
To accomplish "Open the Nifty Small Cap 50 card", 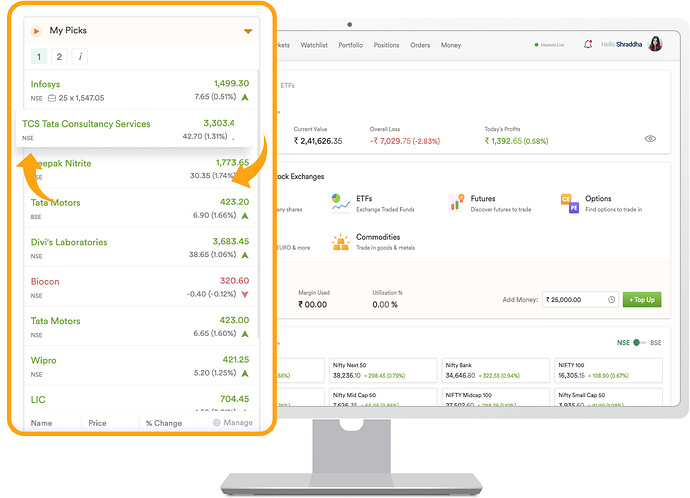I will (609, 397).
